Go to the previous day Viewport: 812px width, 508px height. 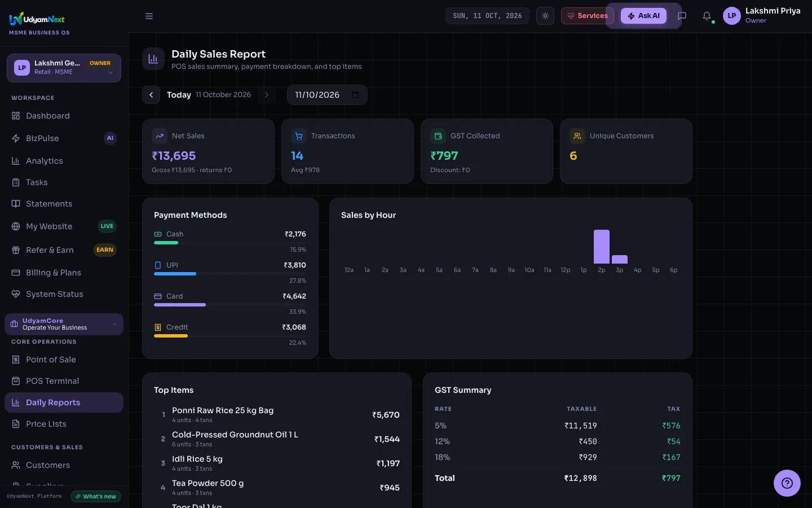coord(151,95)
